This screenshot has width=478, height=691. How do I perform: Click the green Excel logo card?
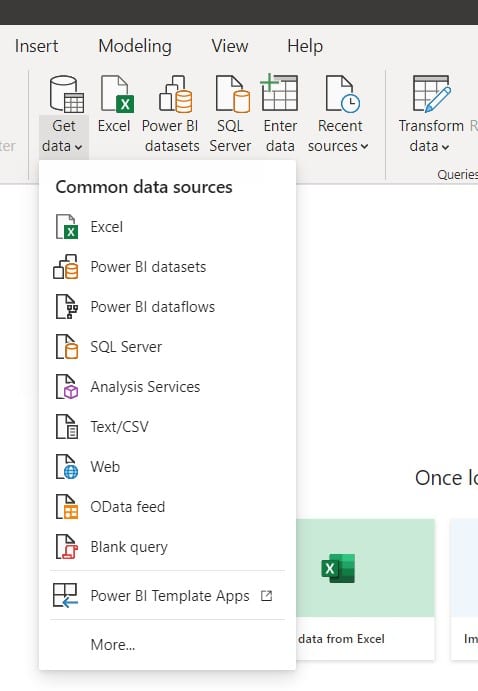[338, 568]
